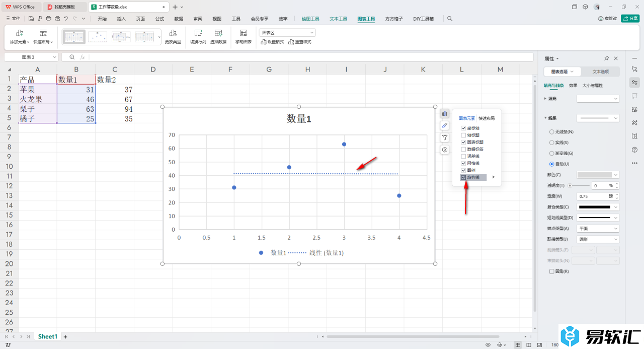The width and height of the screenshot is (644, 349).
Task: Collapse the 线条 section triangle
Action: coord(545,118)
